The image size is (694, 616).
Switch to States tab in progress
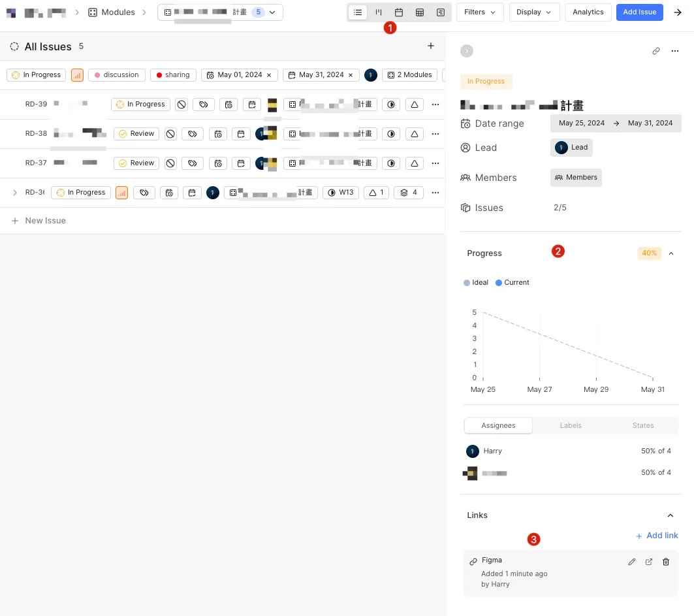642,425
